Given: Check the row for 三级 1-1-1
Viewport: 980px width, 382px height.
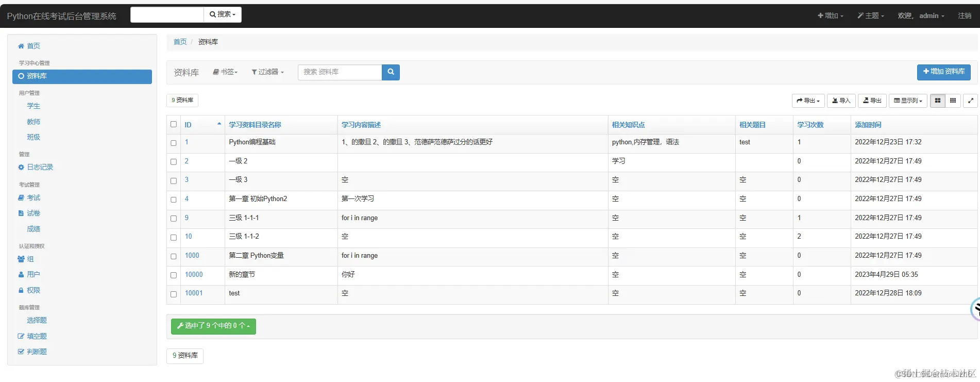Looking at the screenshot, I should (x=174, y=219).
